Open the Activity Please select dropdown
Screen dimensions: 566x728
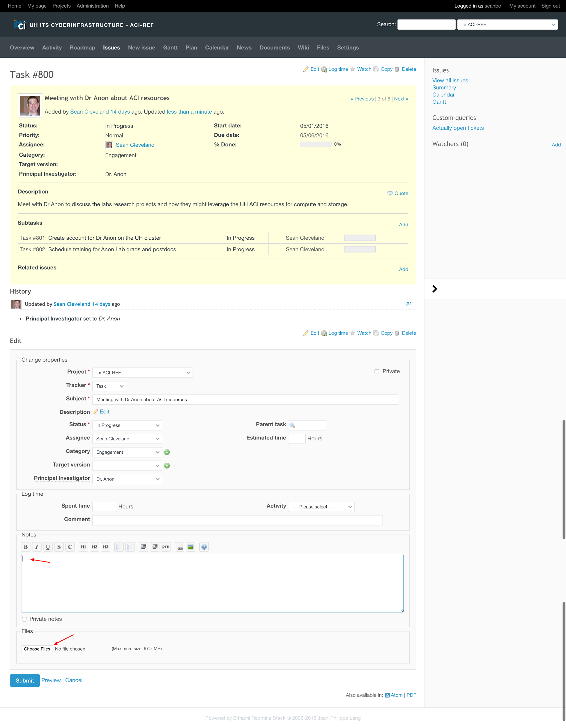pos(321,507)
